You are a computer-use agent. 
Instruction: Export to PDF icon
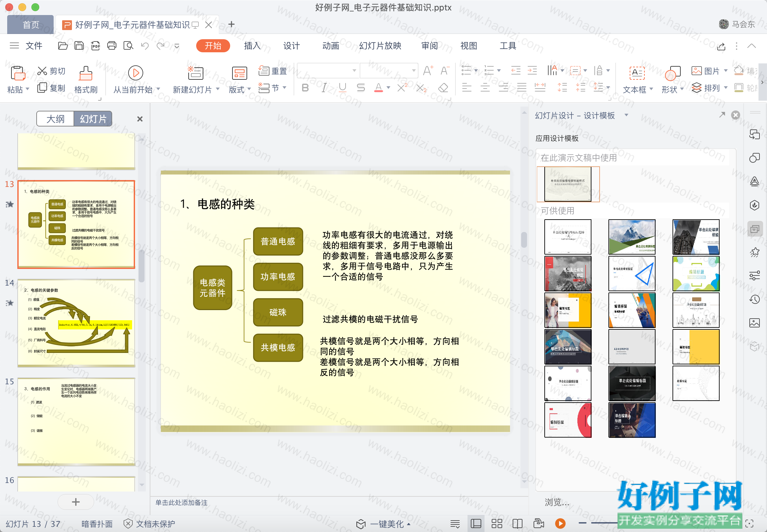click(95, 46)
